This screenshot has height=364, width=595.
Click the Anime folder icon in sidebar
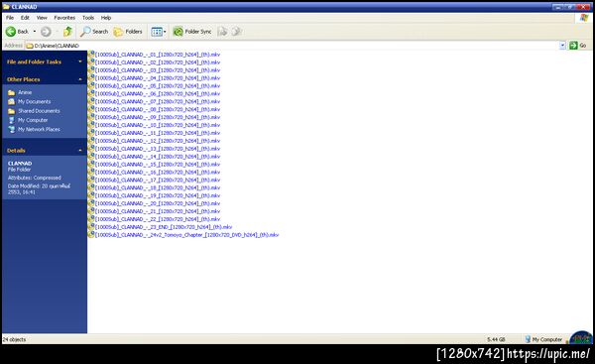coord(11,92)
